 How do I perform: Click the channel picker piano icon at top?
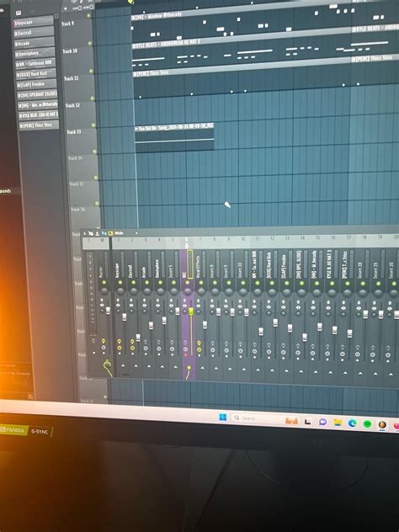19,13
